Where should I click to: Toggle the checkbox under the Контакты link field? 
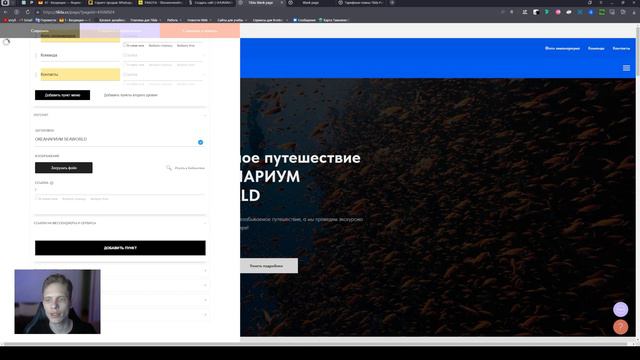(125, 84)
